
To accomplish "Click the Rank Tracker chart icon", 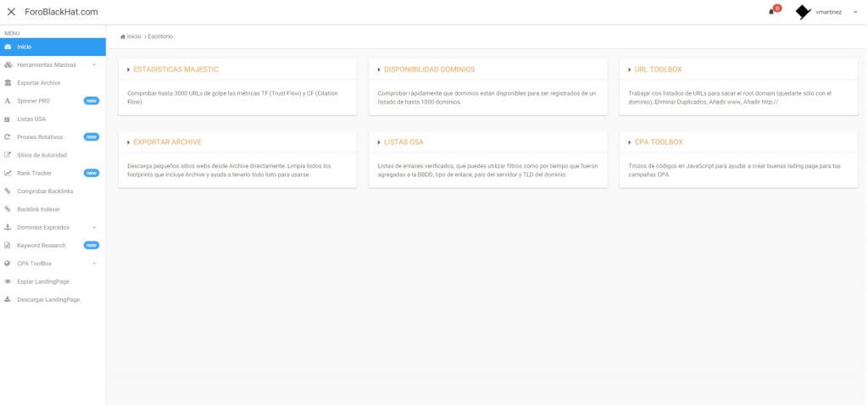I will pyautogui.click(x=8, y=173).
